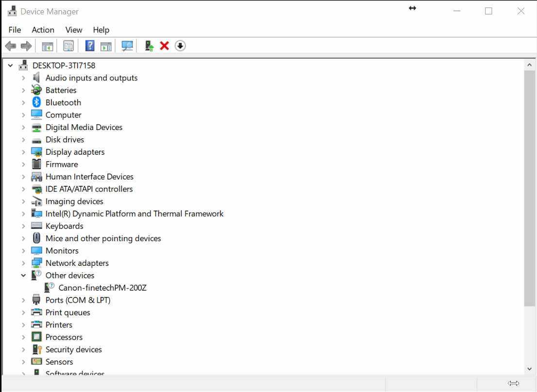Click the Sensors category icon

click(x=36, y=361)
